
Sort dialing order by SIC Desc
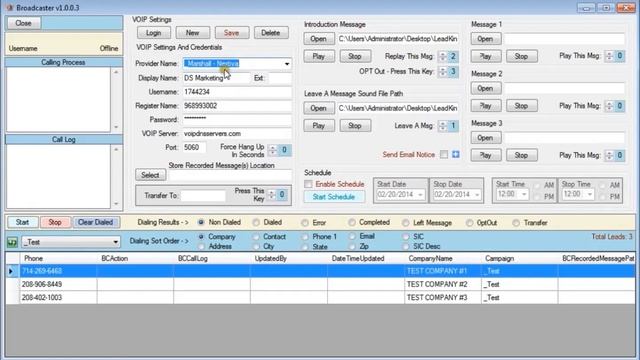point(405,247)
